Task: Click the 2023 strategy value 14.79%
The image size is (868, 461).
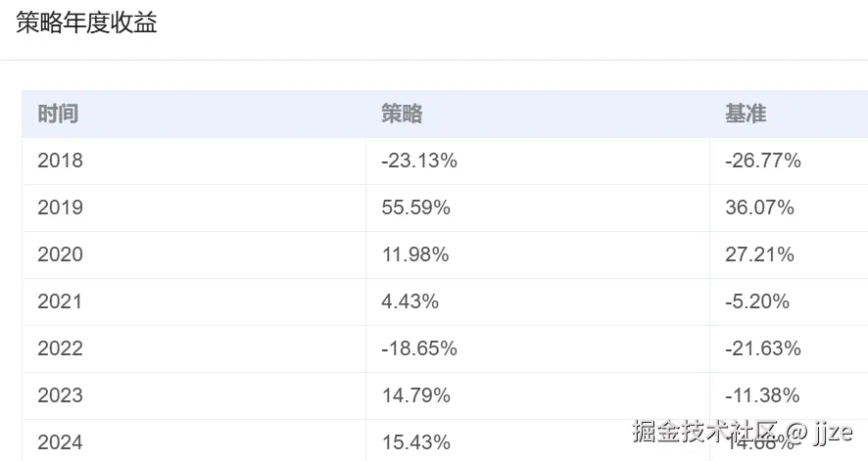Action: click(x=415, y=395)
